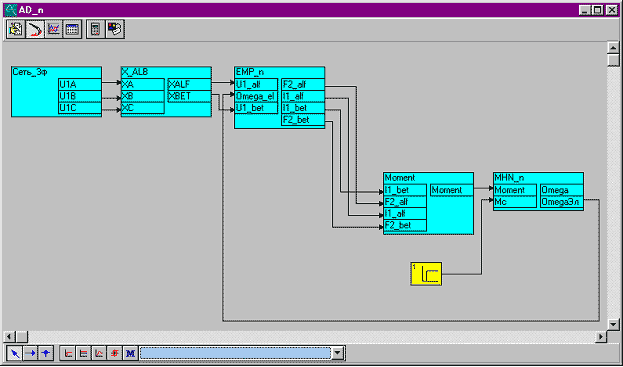This screenshot has width=623, height=367.
Task: Click the U1B output port
Action: tap(80, 96)
